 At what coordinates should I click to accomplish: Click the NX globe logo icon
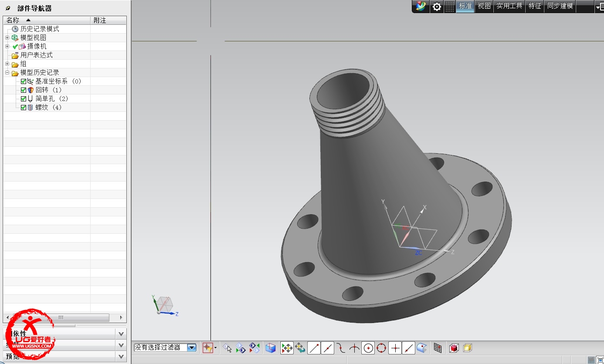tap(421, 7)
